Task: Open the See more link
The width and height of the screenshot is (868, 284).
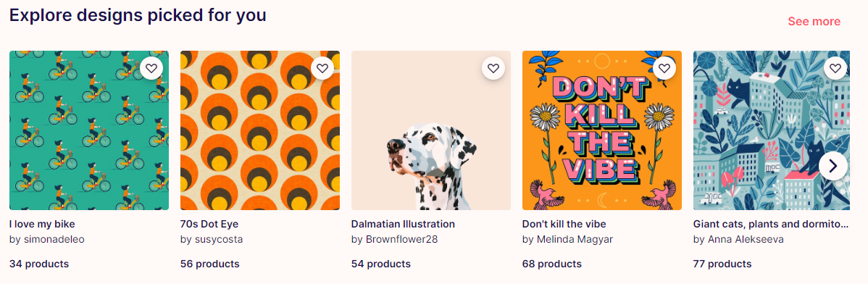Action: pos(814,22)
